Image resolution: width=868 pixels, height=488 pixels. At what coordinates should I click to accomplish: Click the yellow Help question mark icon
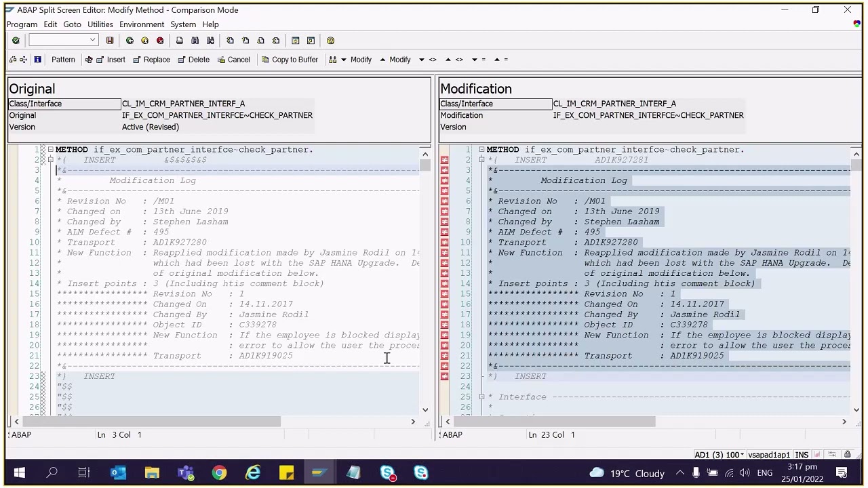pos(330,41)
